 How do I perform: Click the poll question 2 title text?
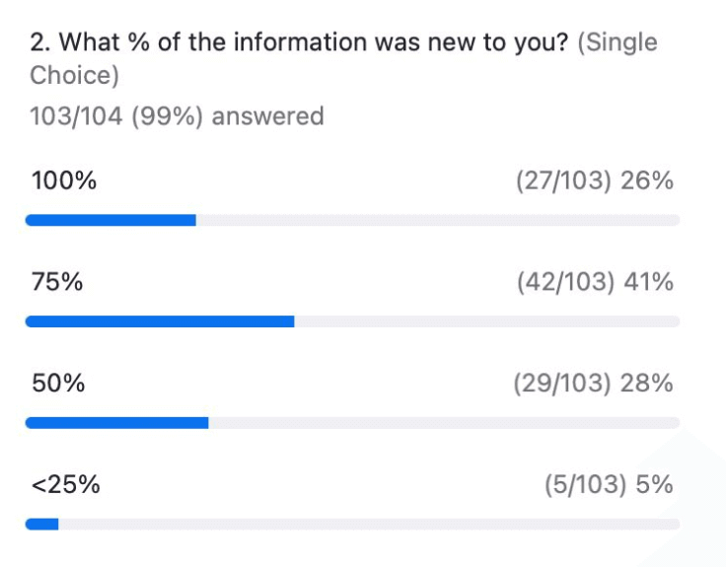[301, 43]
